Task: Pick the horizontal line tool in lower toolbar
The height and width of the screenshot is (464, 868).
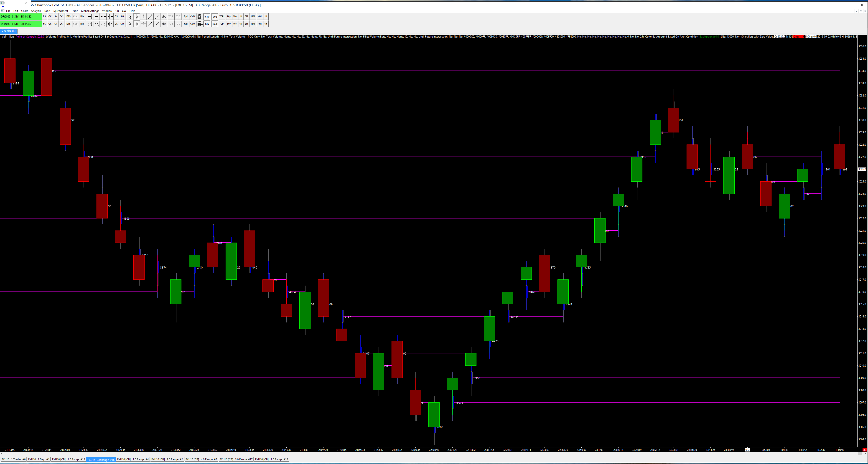Action: tap(143, 24)
